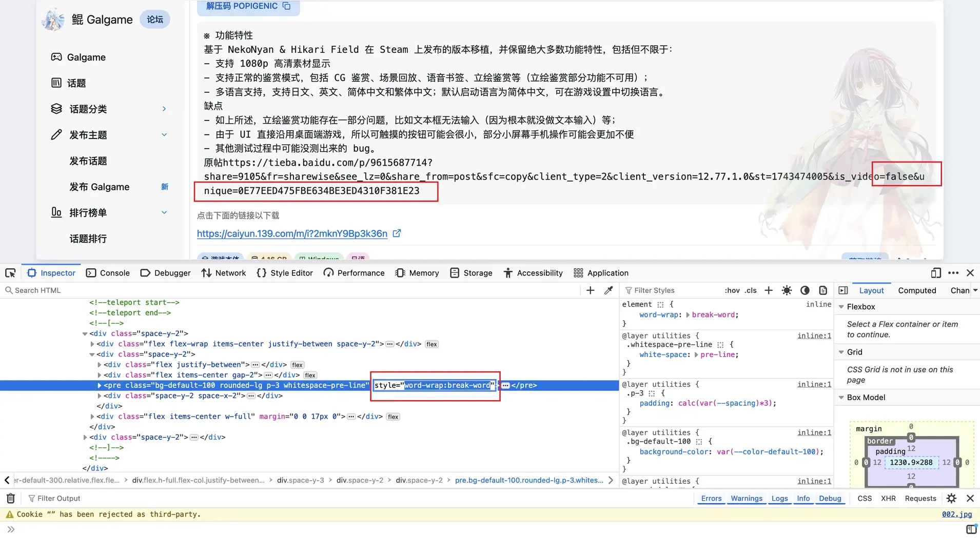Switch to the Network tab

(224, 273)
